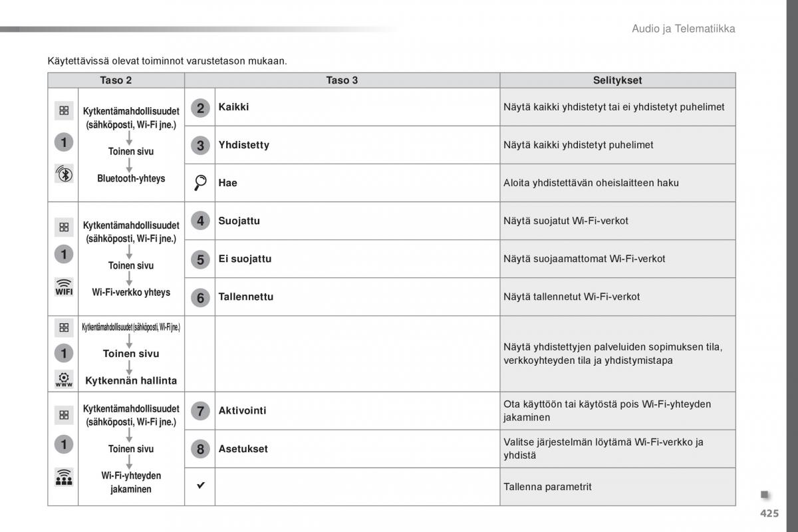Click the Asetukset label
Viewport: 798px width, 532px height.
[x=243, y=449]
